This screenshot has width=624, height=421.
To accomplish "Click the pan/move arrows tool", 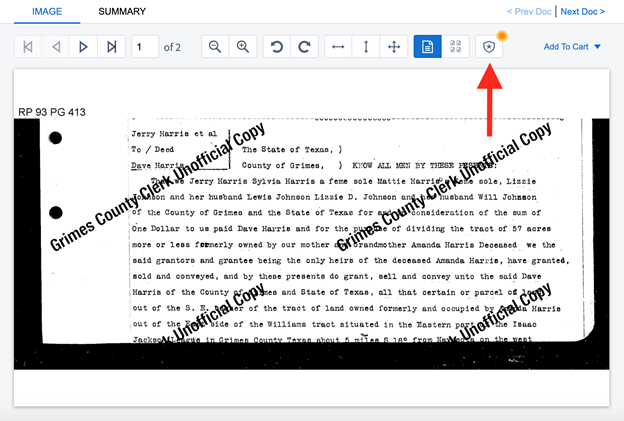I will point(394,47).
